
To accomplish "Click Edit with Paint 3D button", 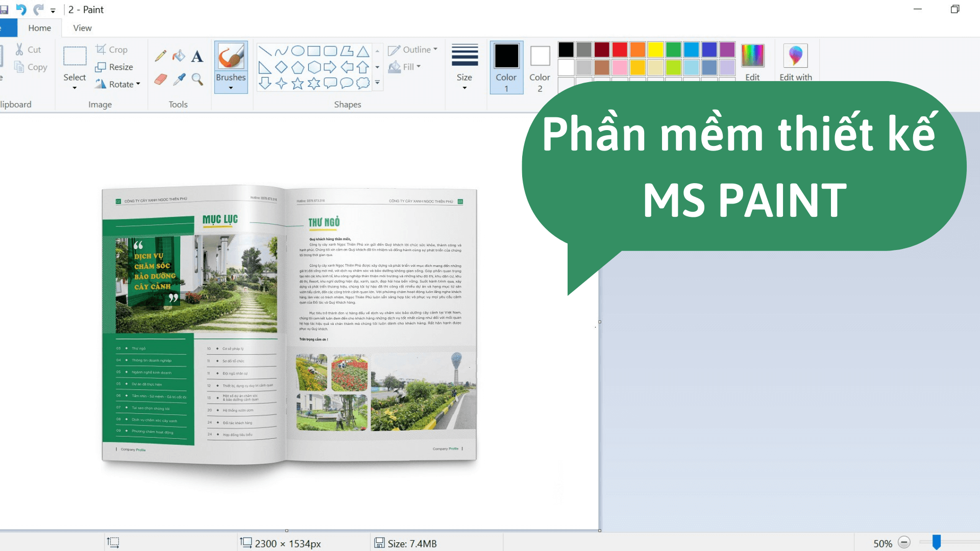I will [x=795, y=62].
